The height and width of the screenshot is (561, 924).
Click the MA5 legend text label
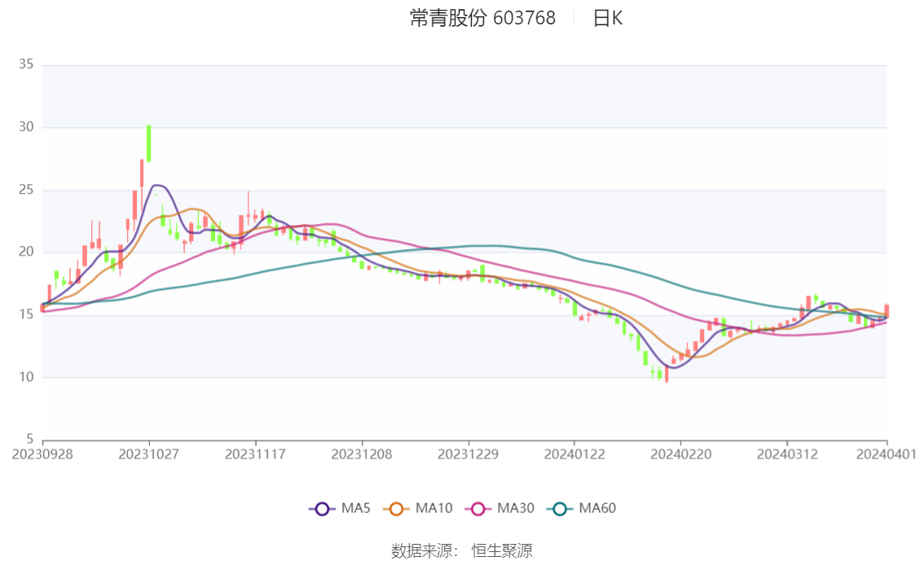(x=356, y=508)
